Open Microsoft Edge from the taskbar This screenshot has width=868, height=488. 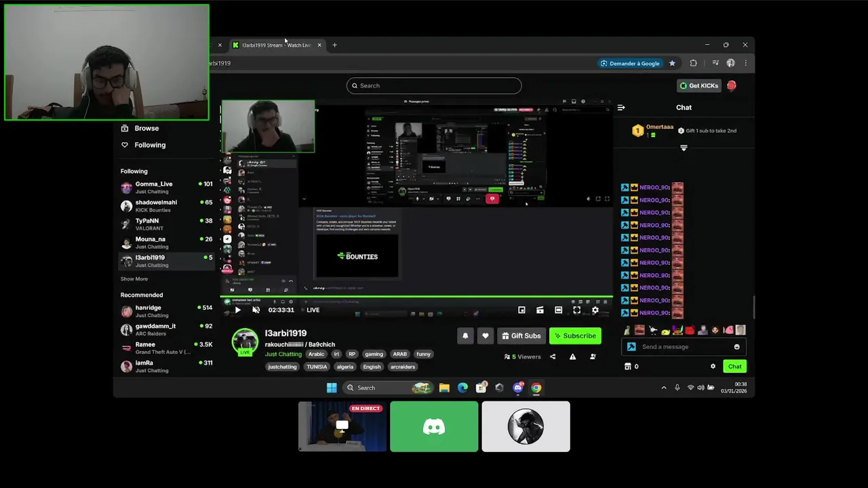(x=462, y=388)
